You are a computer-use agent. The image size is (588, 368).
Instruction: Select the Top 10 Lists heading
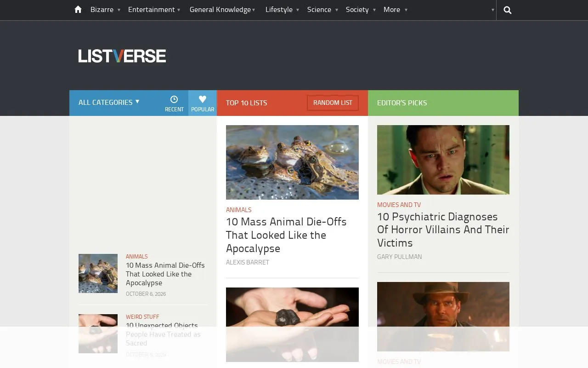tap(246, 103)
